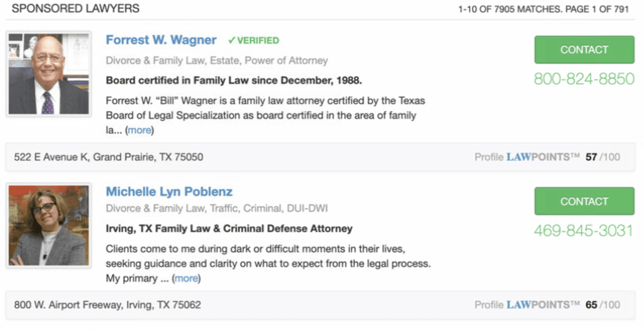The height and width of the screenshot is (329, 644).
Task: Open Michelle Lyn Poblenz's profile link
Action: point(169,192)
